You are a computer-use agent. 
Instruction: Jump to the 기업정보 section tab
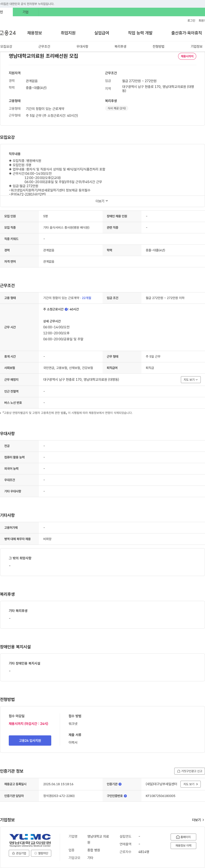197,46
